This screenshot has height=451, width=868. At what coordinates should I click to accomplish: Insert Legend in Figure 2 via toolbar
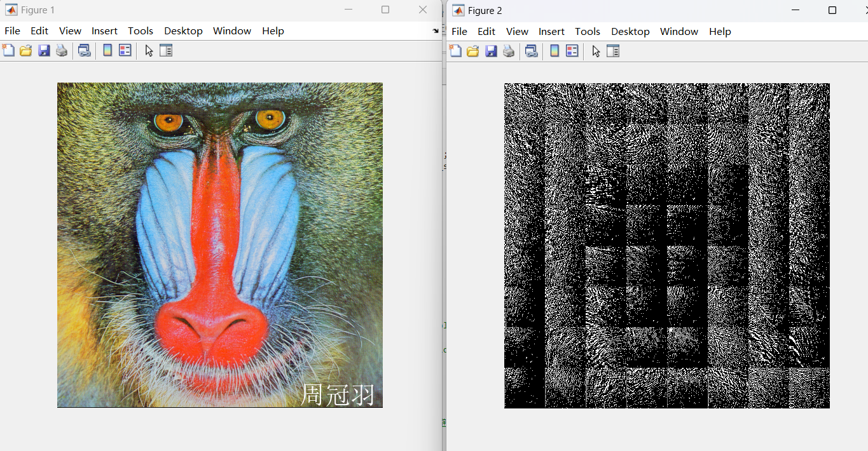(x=572, y=51)
